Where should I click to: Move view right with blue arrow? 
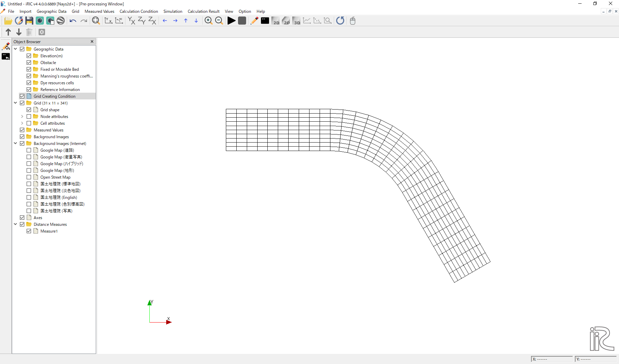pyautogui.click(x=175, y=21)
